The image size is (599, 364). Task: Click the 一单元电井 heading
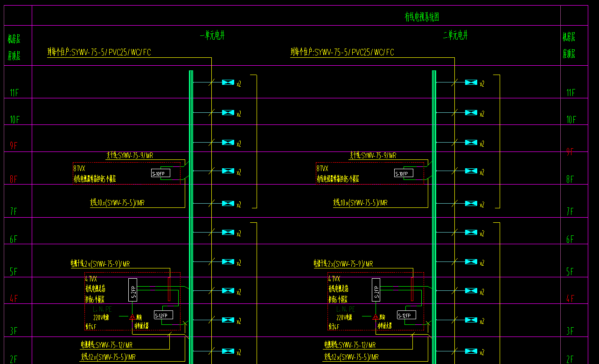click(212, 35)
